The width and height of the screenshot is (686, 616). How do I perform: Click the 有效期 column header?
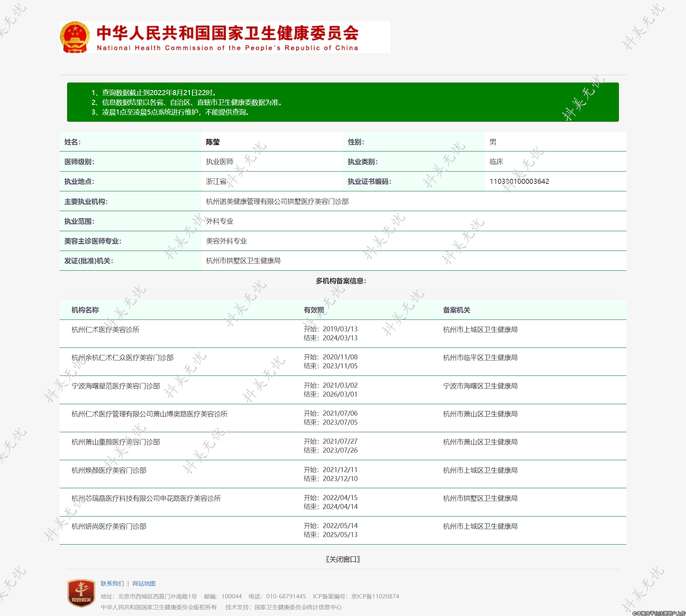(314, 310)
